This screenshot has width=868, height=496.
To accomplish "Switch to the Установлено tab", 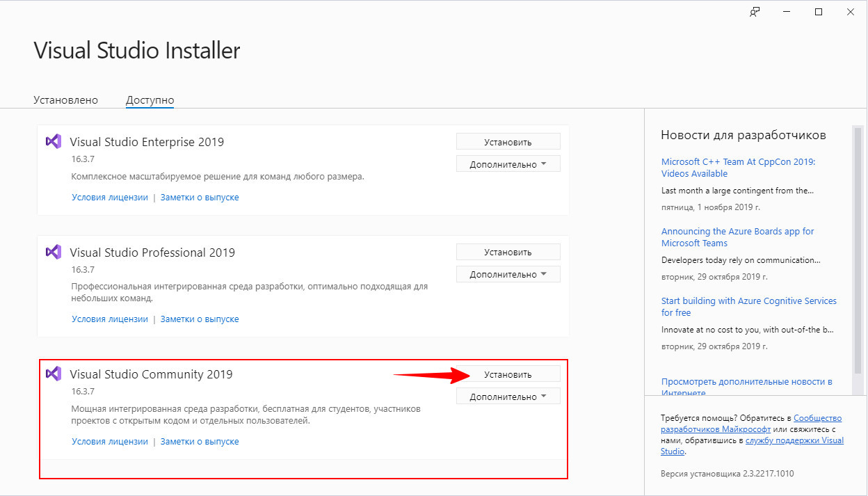I will coord(65,100).
